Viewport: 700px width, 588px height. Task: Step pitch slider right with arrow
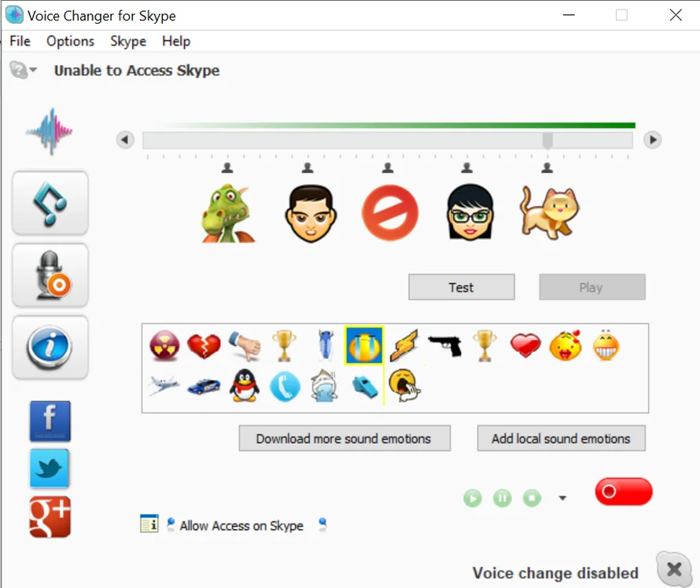652,140
